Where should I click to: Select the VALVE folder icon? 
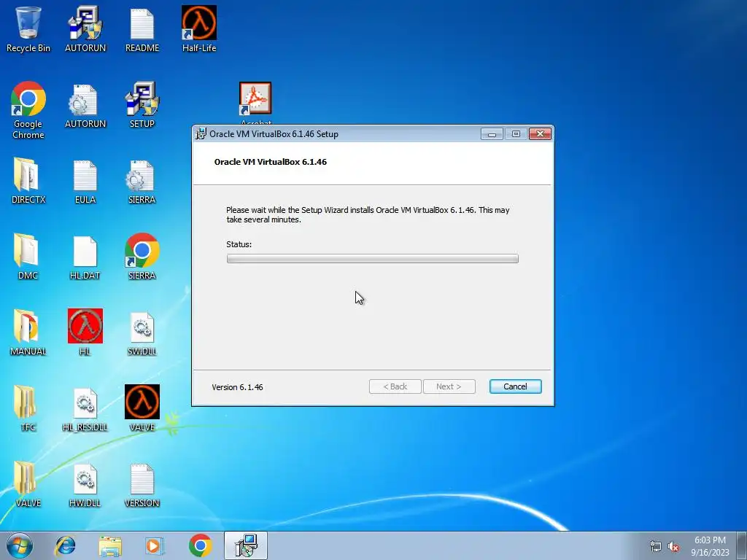(x=28, y=484)
